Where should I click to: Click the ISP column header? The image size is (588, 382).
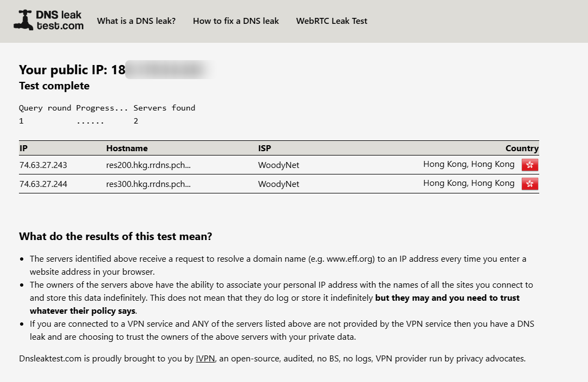(x=264, y=148)
